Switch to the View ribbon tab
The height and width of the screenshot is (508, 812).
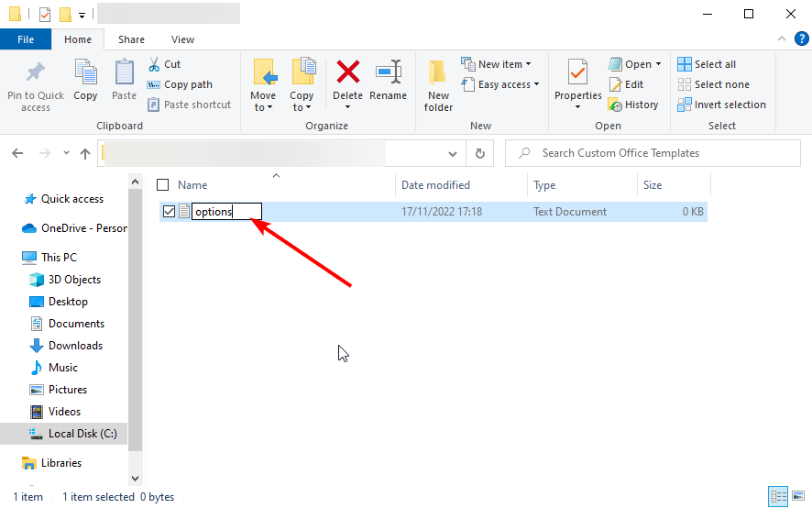point(182,39)
